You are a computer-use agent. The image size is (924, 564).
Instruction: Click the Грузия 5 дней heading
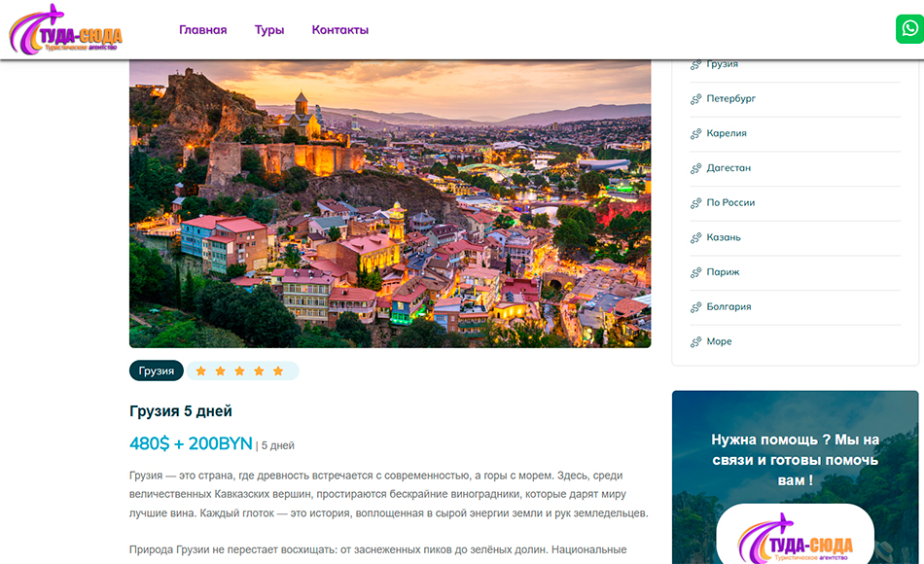181,411
